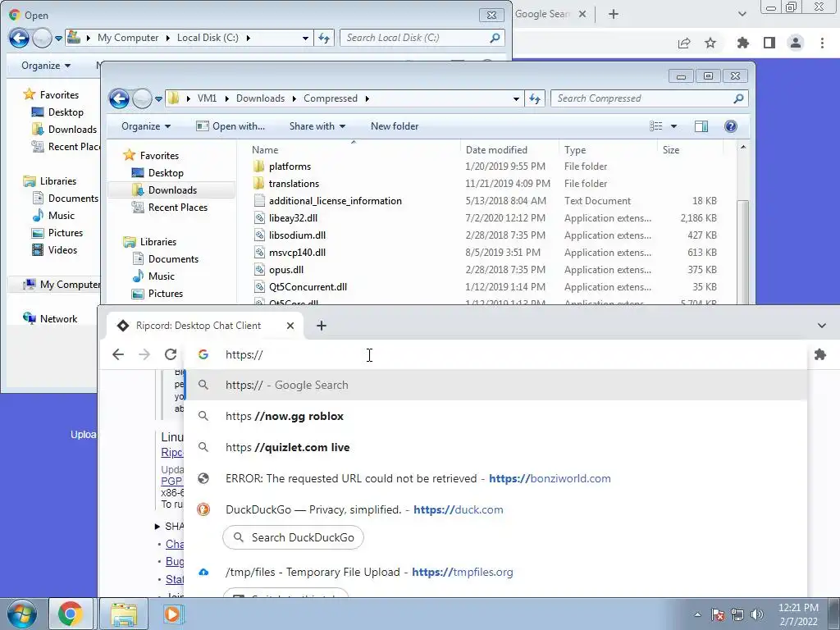The height and width of the screenshot is (630, 840).
Task: Open new tab next to Ripcord tab
Action: tap(322, 326)
